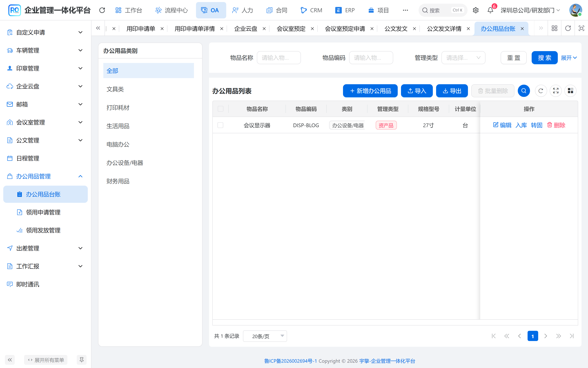Open 管理类型 select dropdown
Image resolution: width=588 pixels, height=368 pixels.
(463, 58)
